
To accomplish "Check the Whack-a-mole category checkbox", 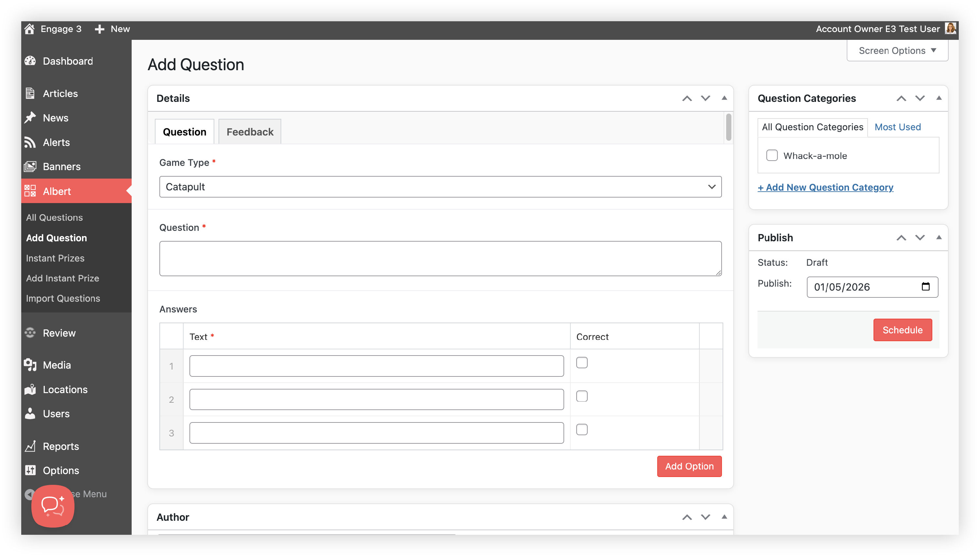I will [772, 155].
